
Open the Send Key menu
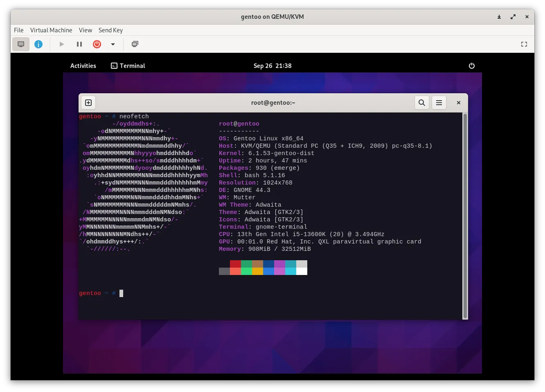click(x=110, y=30)
